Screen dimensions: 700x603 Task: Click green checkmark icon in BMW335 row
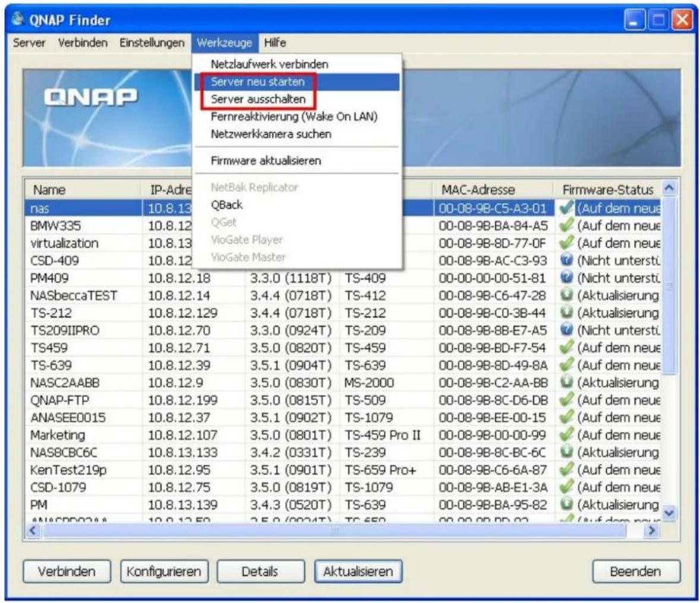pyautogui.click(x=566, y=225)
